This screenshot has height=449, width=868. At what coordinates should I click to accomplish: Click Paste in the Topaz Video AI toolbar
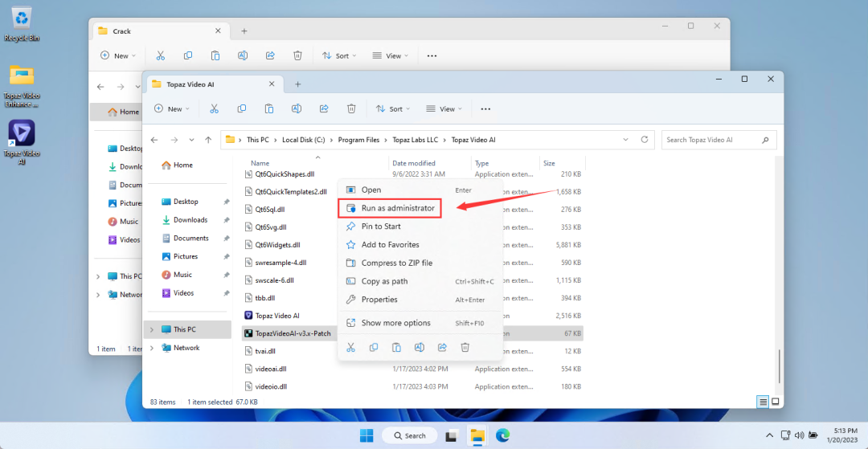[x=269, y=109]
